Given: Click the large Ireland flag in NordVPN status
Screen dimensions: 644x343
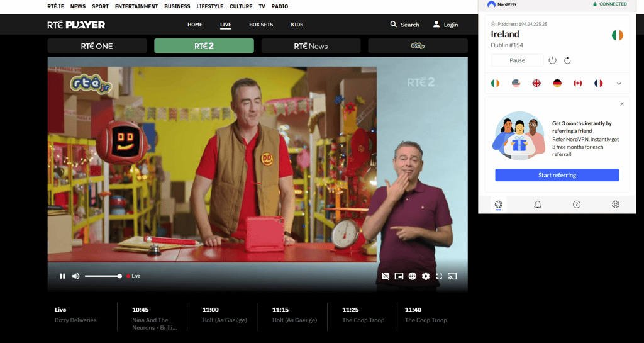Looking at the screenshot, I should [618, 35].
